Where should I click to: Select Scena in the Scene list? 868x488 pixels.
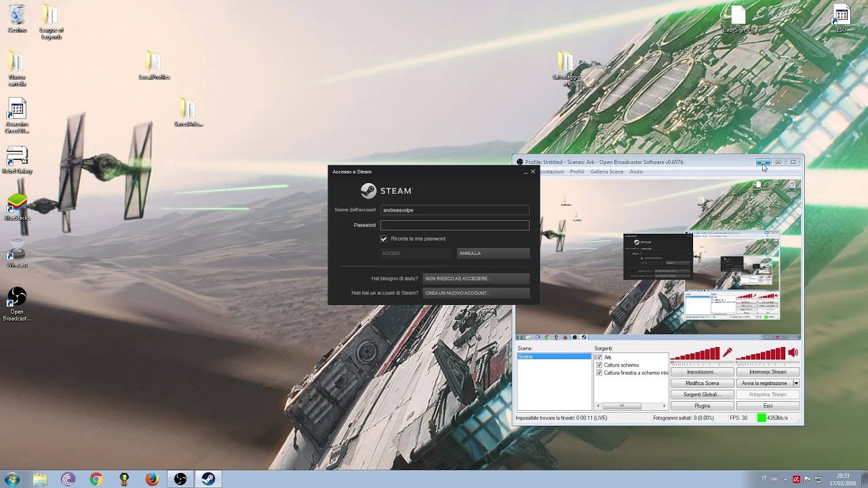554,357
